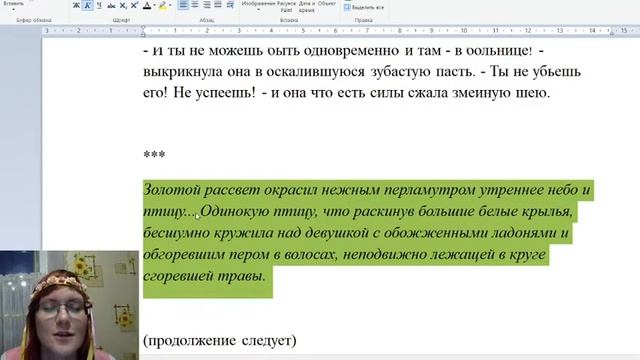This screenshot has height=360, width=640.
Task: Click the word "обгоревшим"
Action: (184, 255)
